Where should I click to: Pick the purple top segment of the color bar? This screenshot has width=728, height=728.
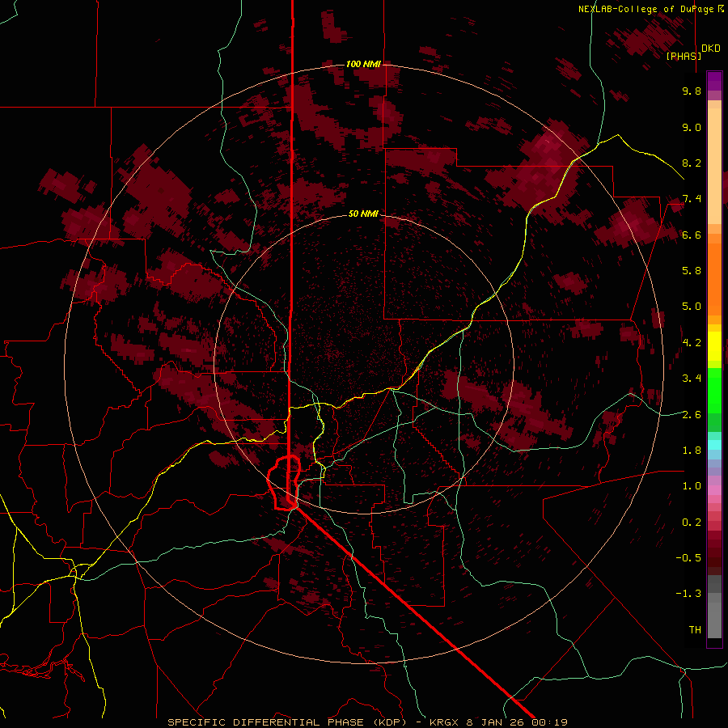714,81
